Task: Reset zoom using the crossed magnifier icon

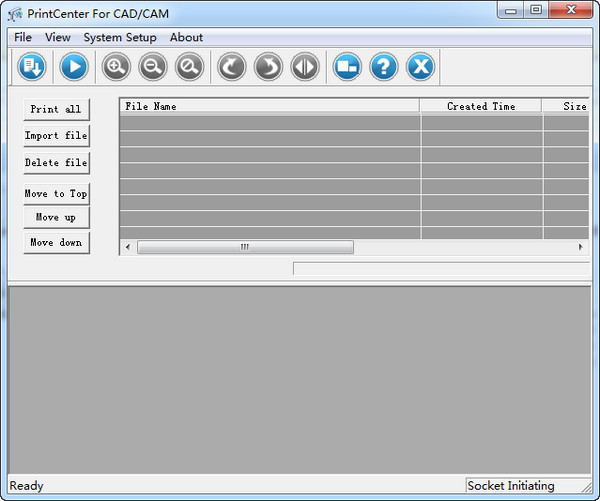Action: pyautogui.click(x=188, y=67)
